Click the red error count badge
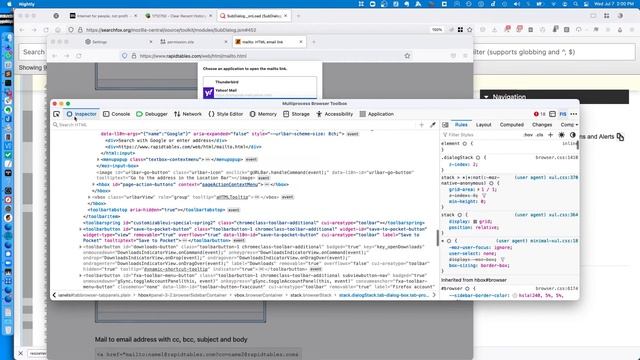 [x=540, y=114]
